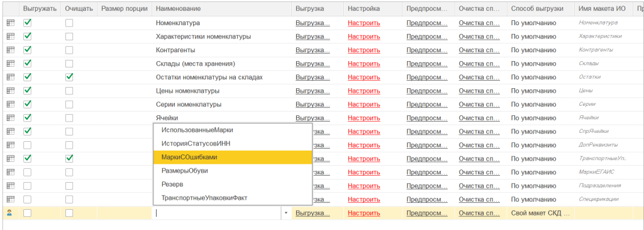Open Выгрузка... link for Контрагенты
Viewport: 644px width, 230px height.
tap(313, 50)
